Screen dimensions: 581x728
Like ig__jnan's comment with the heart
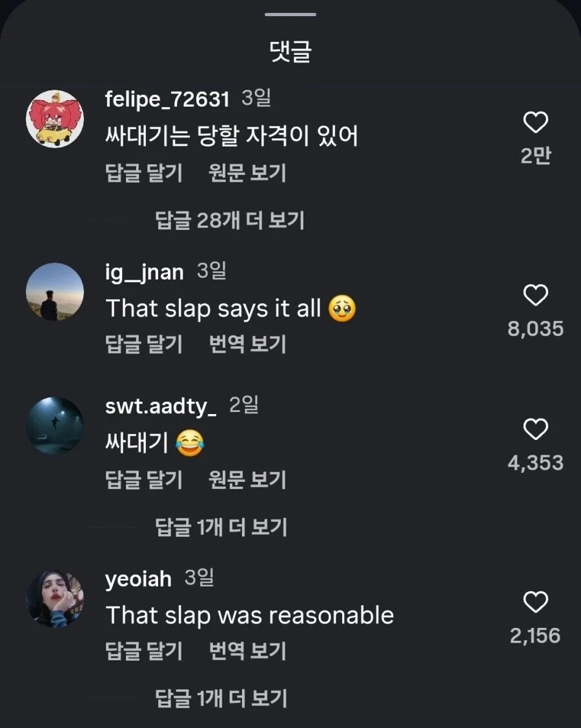point(535,296)
